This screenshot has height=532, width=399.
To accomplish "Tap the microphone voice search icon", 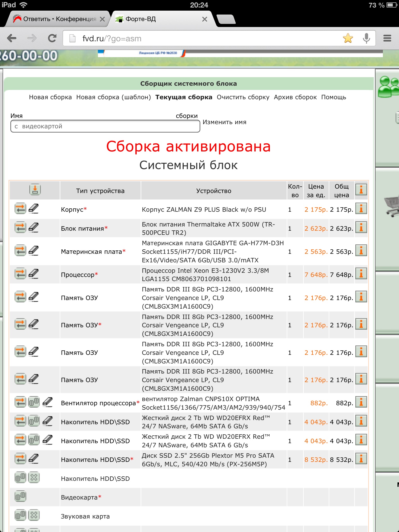I will tap(367, 38).
